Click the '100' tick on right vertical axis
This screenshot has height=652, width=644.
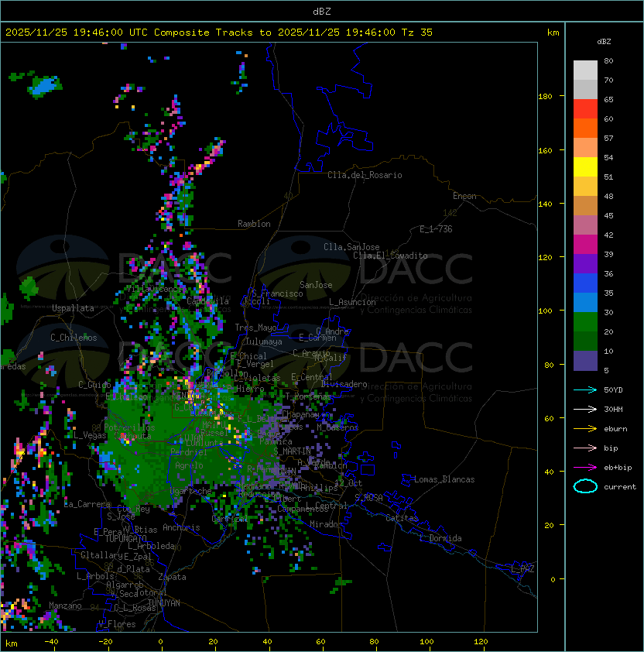tap(545, 311)
